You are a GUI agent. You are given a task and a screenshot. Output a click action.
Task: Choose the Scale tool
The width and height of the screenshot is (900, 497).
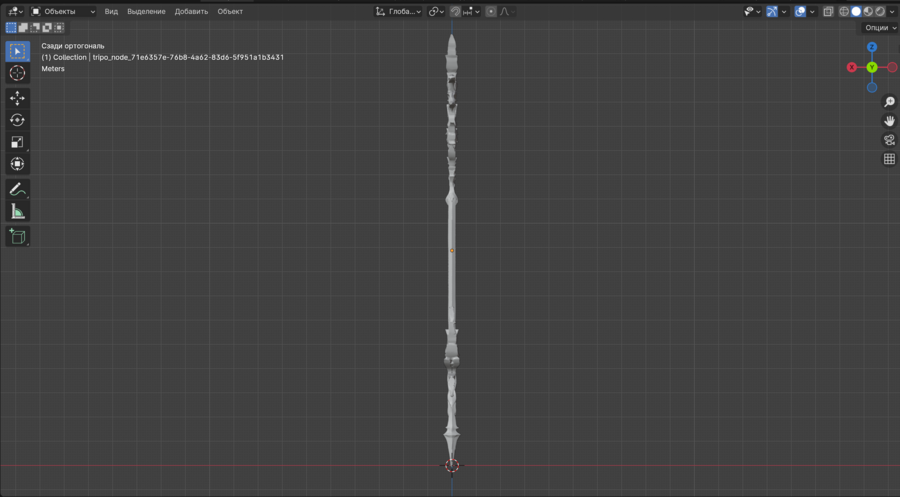(17, 142)
